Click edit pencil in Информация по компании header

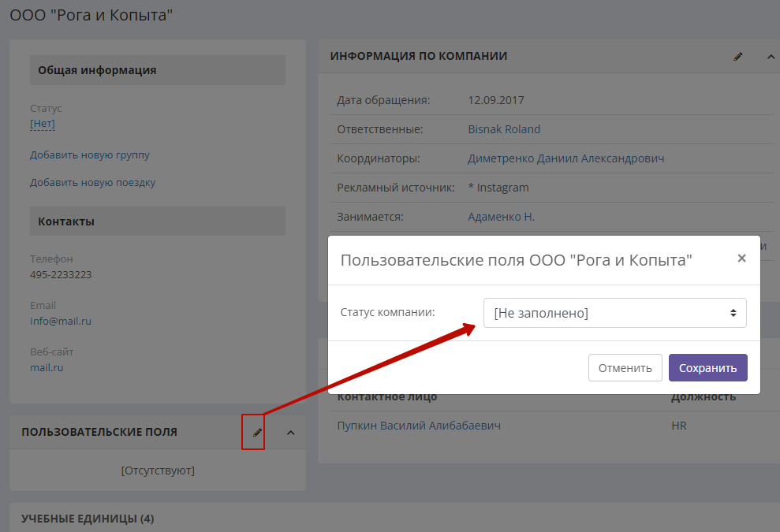738,57
